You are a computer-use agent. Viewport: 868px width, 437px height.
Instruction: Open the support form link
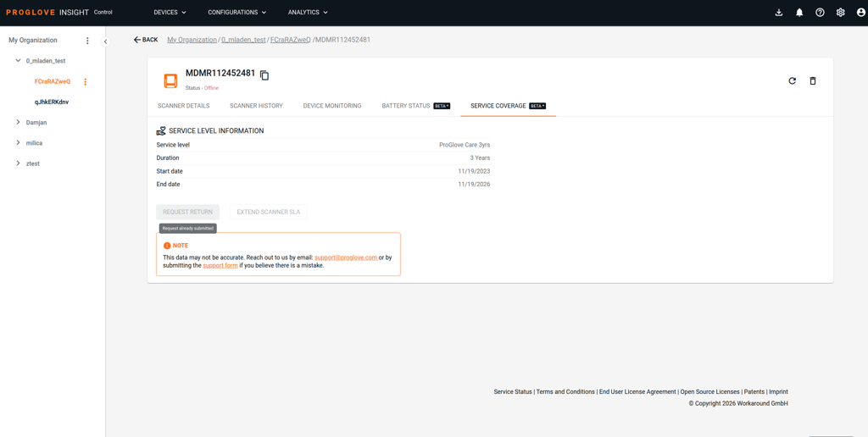220,266
